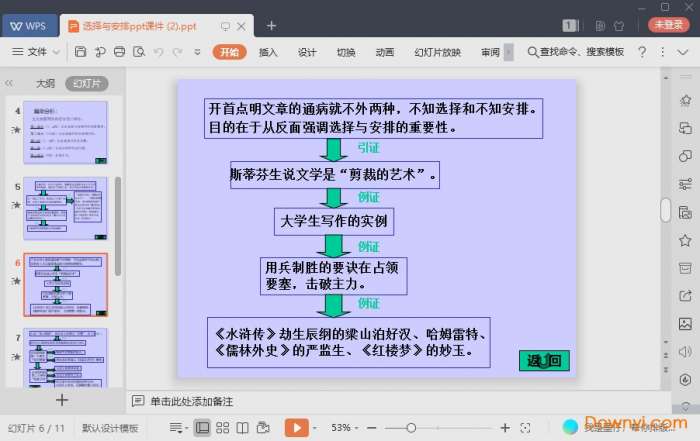The image size is (700, 441).
Task: Open the share export icon in right sidebar
Action: click(x=685, y=295)
